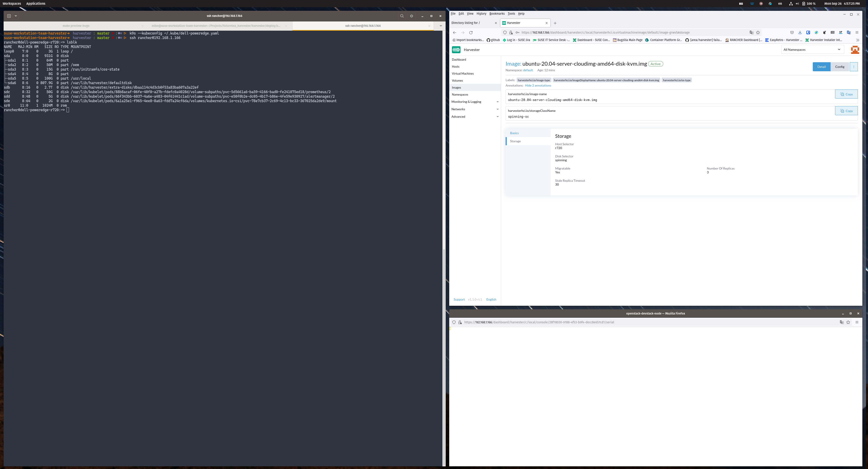This screenshot has width=868, height=469.
Task: Open the default namespace link
Action: point(528,70)
